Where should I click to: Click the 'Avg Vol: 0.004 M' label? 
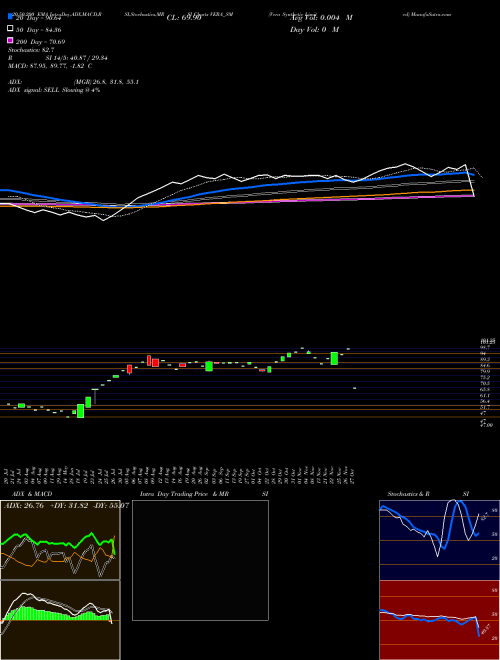click(x=321, y=18)
